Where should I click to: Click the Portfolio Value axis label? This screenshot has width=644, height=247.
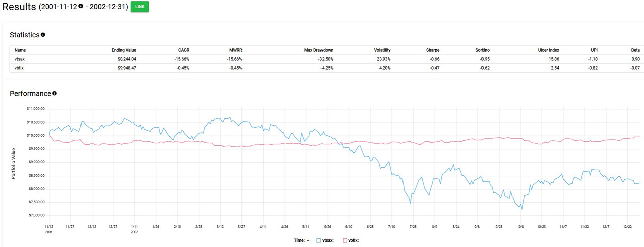click(14, 163)
